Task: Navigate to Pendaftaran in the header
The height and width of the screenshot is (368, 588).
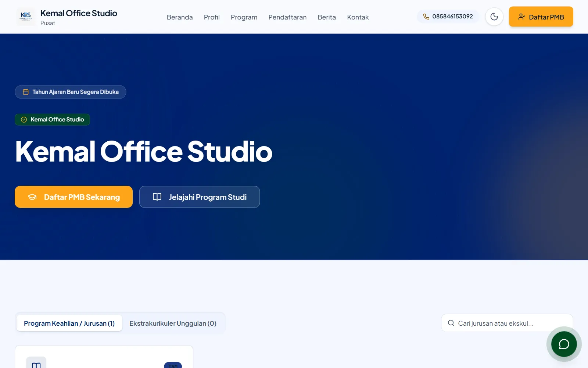Action: (287, 17)
